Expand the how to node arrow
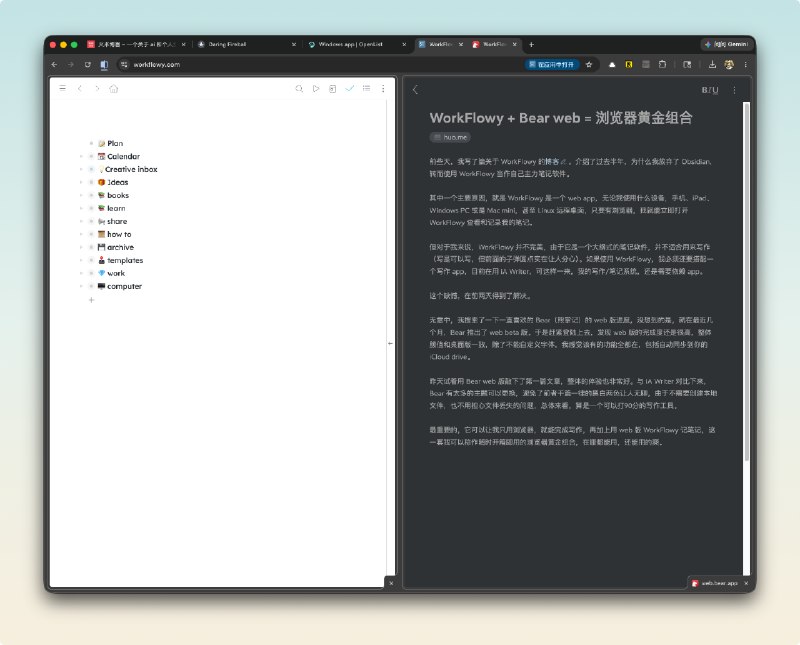 (x=81, y=234)
